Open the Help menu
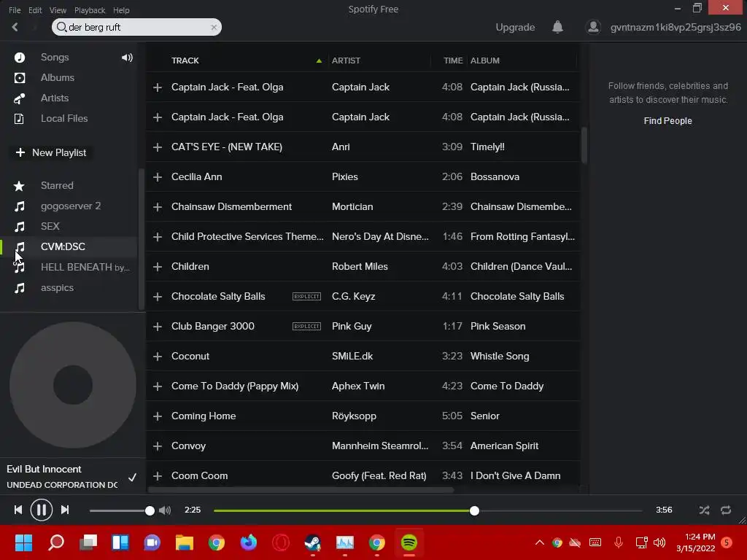747x560 pixels. 121,10
